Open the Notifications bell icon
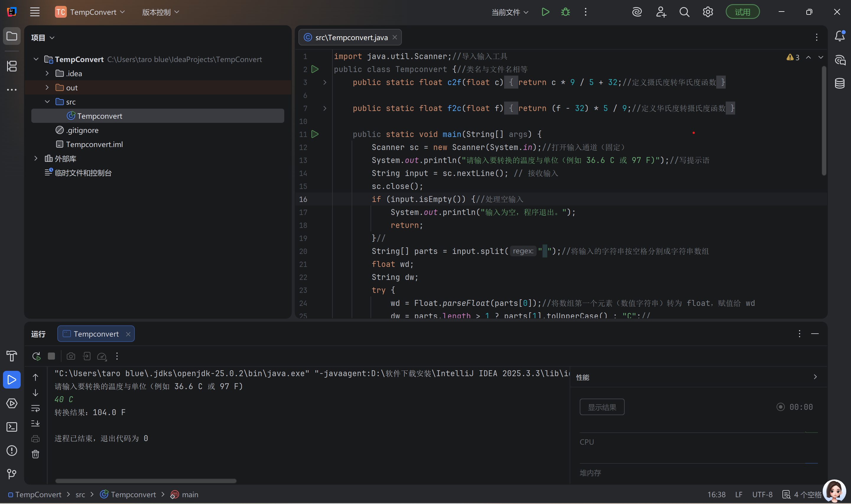The height and width of the screenshot is (504, 851). click(x=839, y=36)
